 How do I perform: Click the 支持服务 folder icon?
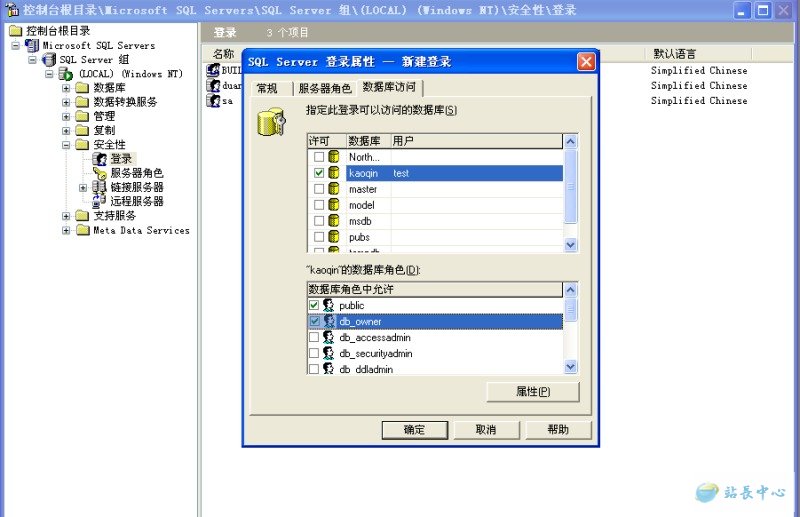[82, 215]
